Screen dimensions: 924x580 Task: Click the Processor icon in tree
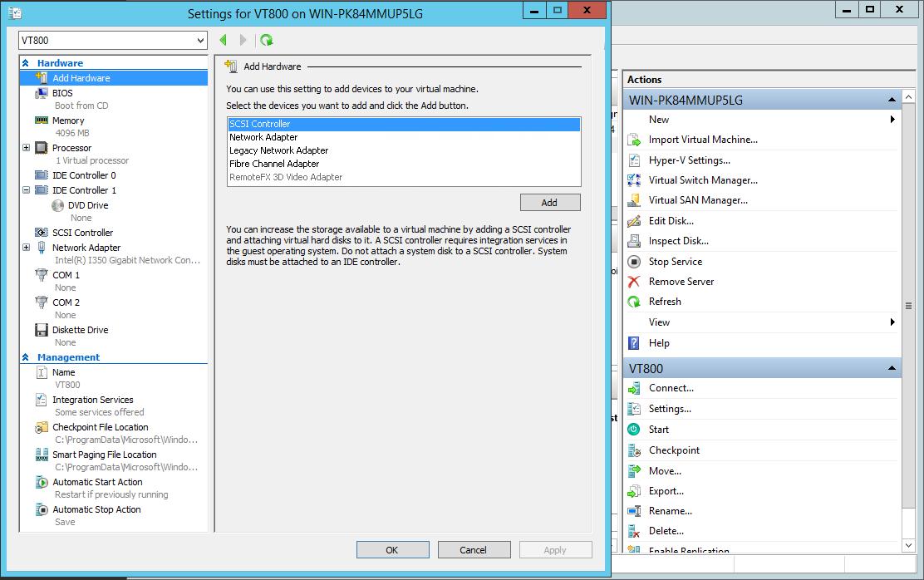tap(42, 147)
